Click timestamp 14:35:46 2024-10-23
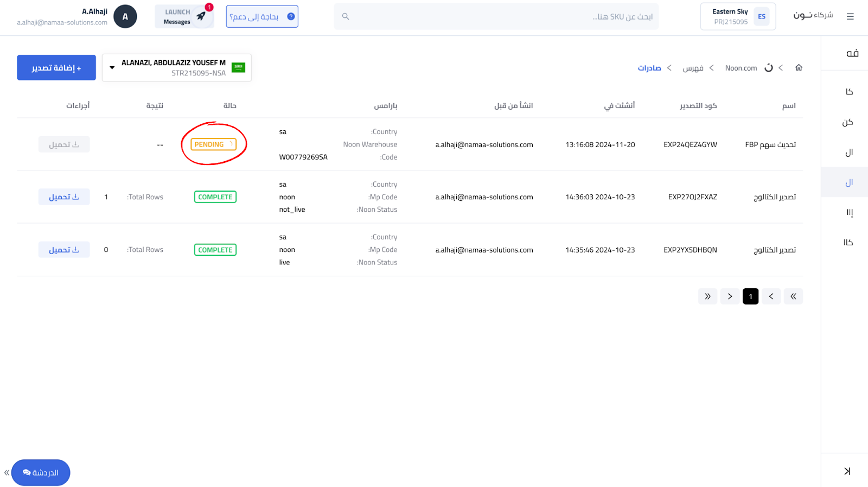Image resolution: width=868 pixels, height=487 pixels. click(x=600, y=250)
